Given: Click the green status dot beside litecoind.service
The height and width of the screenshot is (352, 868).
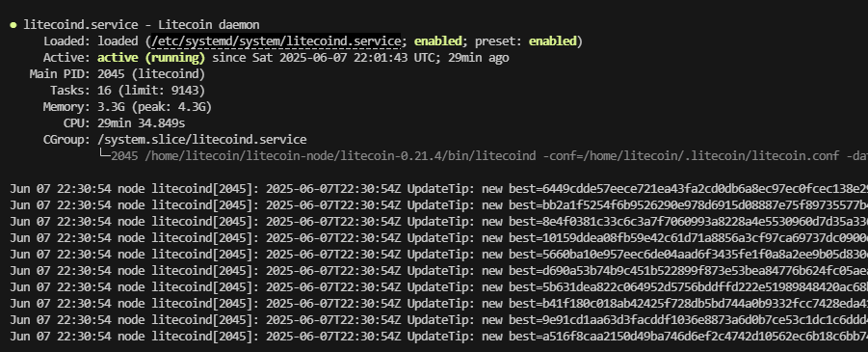Looking at the screenshot, I should pyautogui.click(x=13, y=25).
